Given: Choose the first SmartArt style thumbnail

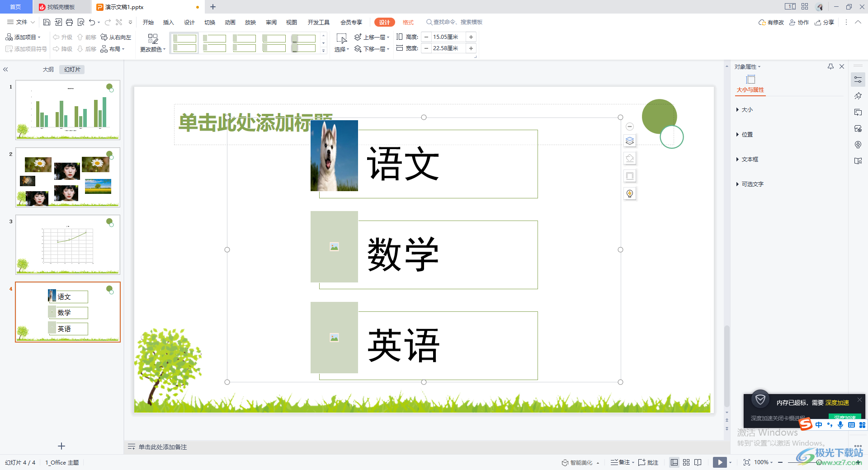Looking at the screenshot, I should click(184, 43).
